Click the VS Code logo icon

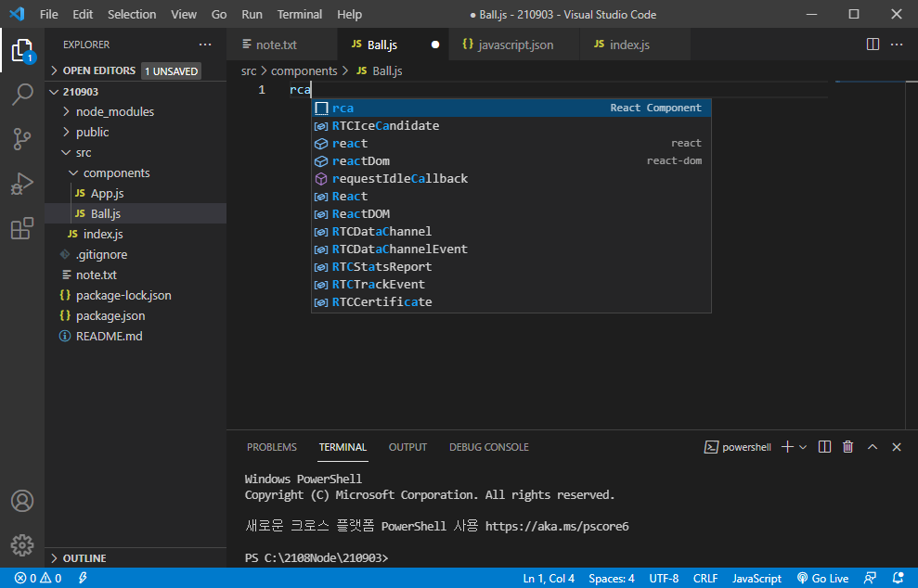click(17, 14)
